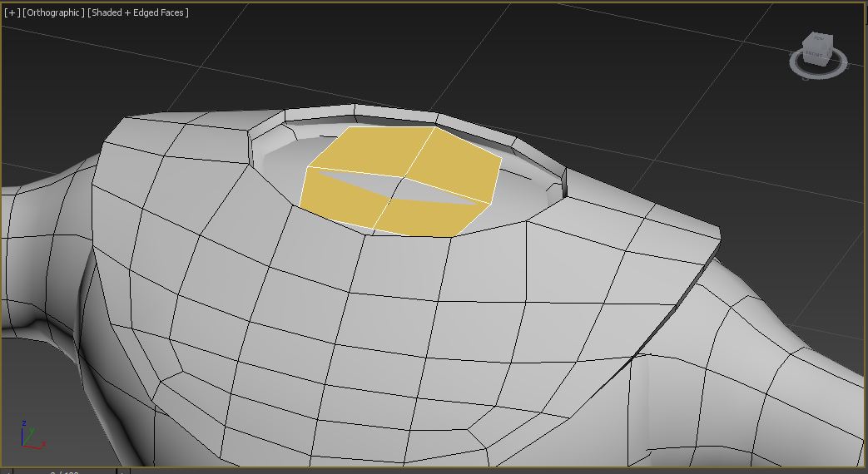Select the lower-right yellow highlighted polygon
The image size is (868, 474).
(424, 219)
